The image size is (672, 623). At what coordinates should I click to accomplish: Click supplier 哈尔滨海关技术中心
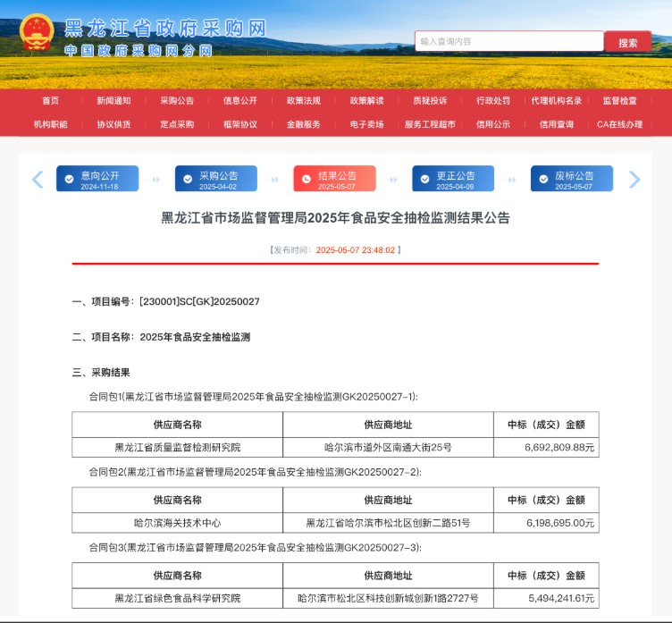178,523
